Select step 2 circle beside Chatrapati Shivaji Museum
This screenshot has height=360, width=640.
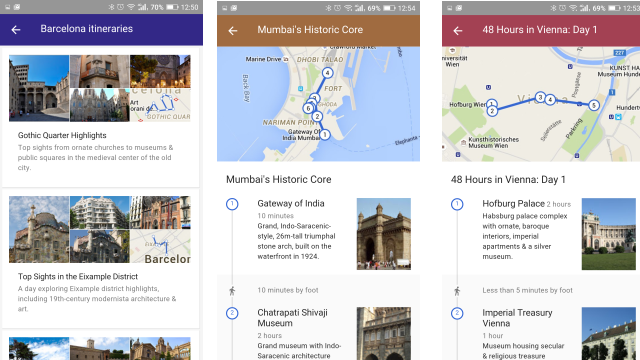pos(232,313)
